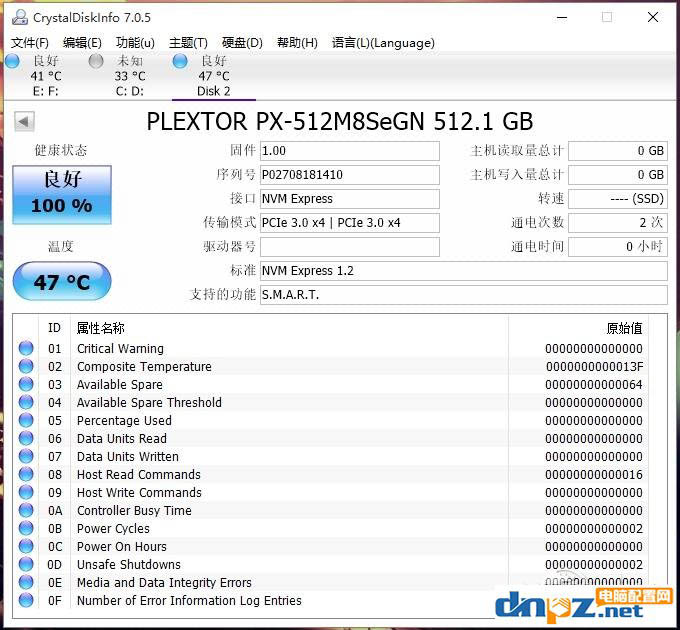680x630 pixels.
Task: Click the status orb for attribute 03 Available Spare
Action: coord(26,384)
